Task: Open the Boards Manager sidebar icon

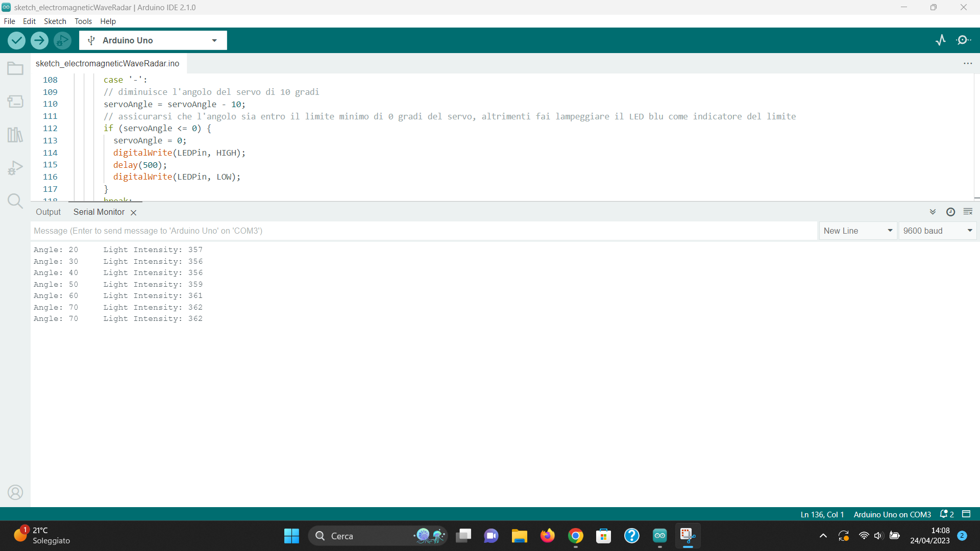Action: click(x=15, y=102)
